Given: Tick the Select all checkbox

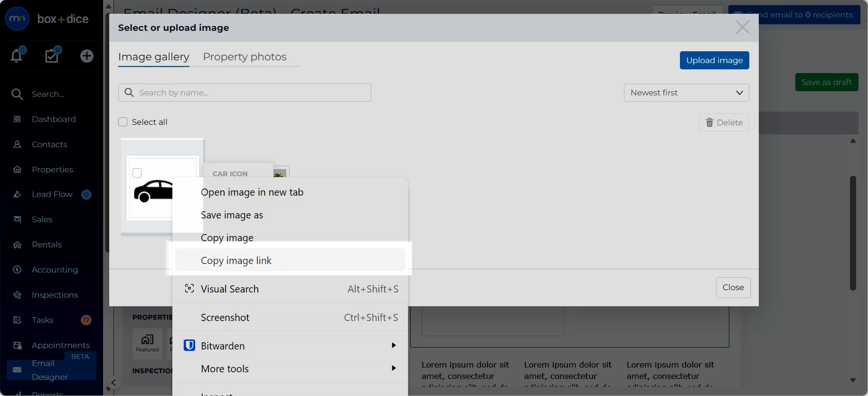Looking at the screenshot, I should 123,122.
